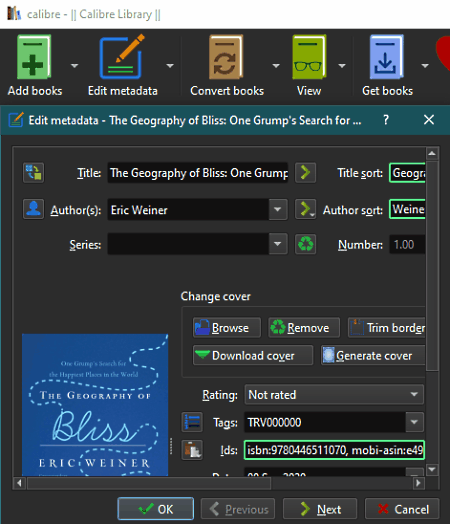Click the Previous button
450x524 pixels.
238,509
